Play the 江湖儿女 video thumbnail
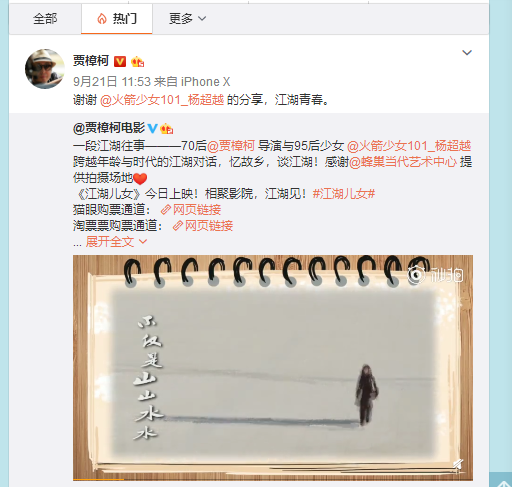Screen dimensions: 512x487 click(x=273, y=367)
